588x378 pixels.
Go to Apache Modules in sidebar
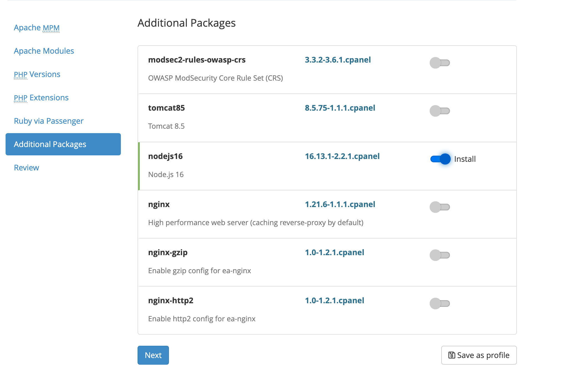pos(44,51)
